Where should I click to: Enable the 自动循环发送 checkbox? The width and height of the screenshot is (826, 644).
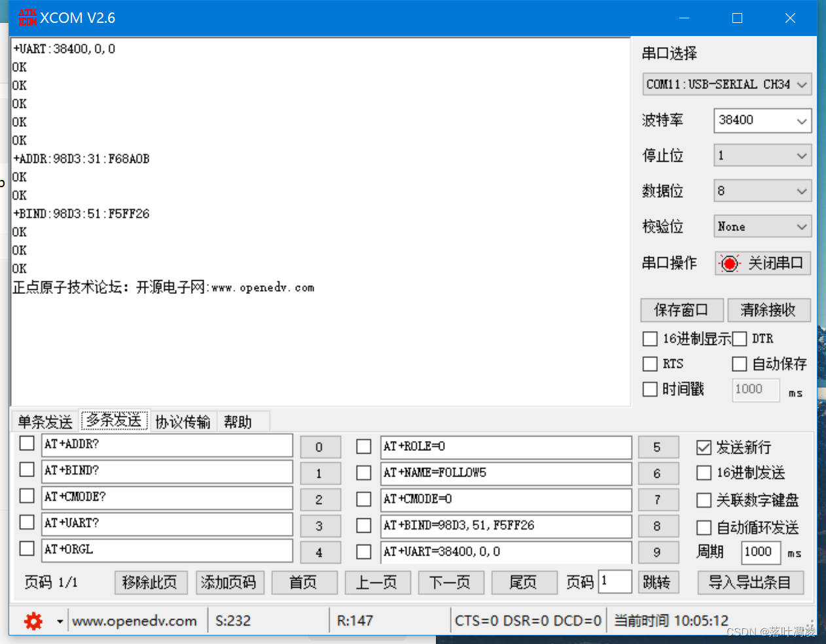click(x=704, y=528)
